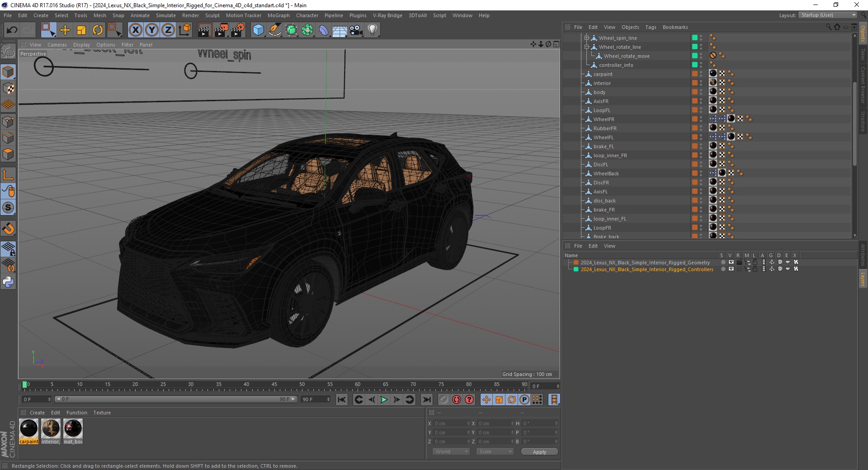Select the WheelFR object row
The width and height of the screenshot is (868, 470).
pos(604,119)
